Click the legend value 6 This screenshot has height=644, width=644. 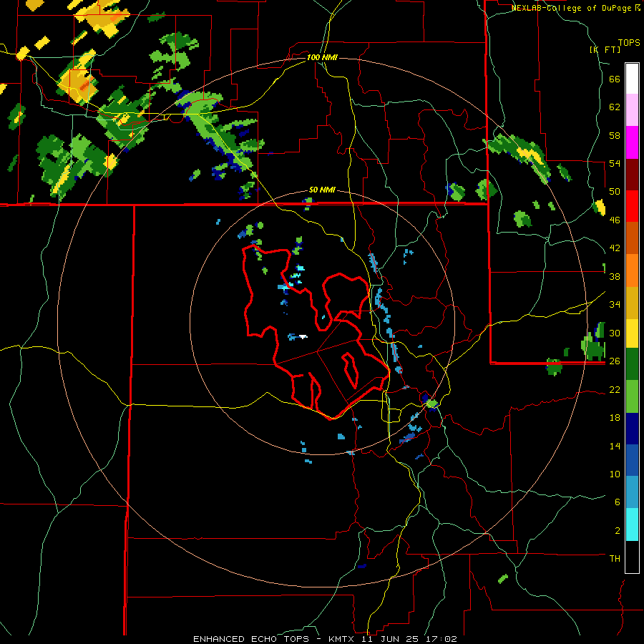coord(617,502)
